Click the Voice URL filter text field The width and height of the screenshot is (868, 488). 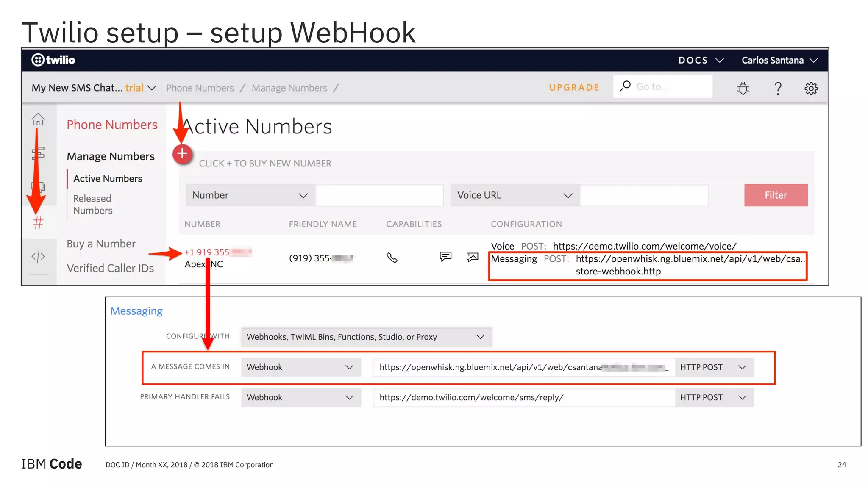[644, 195]
